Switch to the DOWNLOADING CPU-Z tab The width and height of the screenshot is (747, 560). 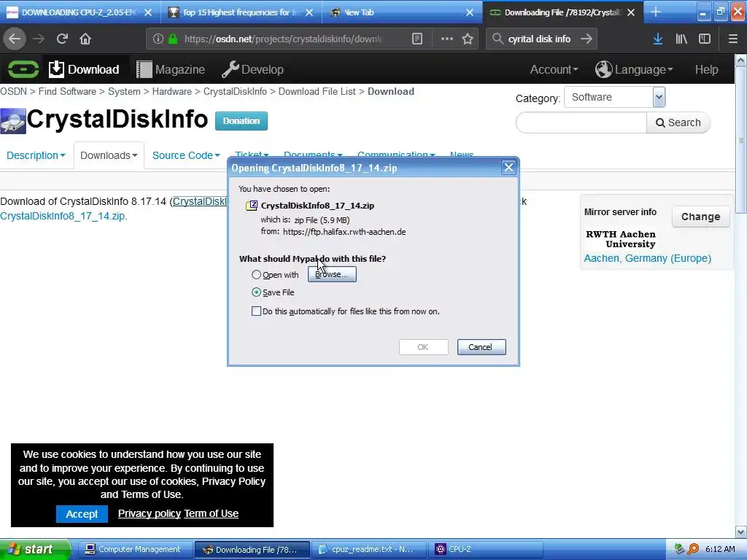[79, 12]
